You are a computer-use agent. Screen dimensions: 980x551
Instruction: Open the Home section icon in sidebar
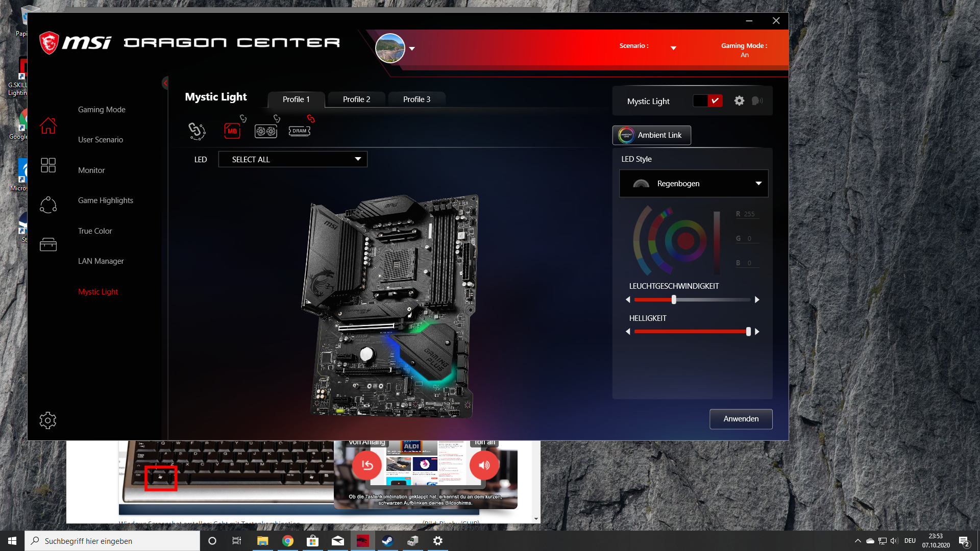tap(48, 126)
